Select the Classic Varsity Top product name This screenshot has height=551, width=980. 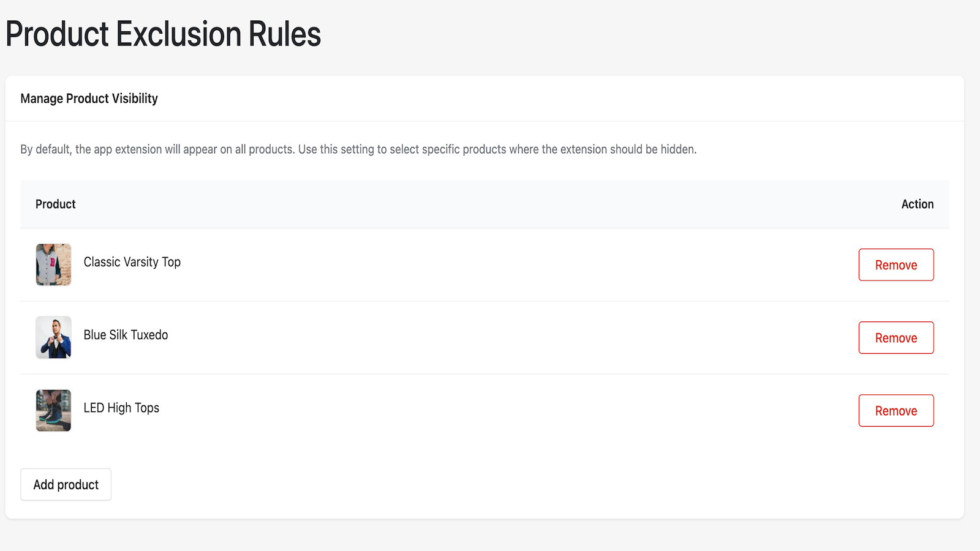[132, 262]
